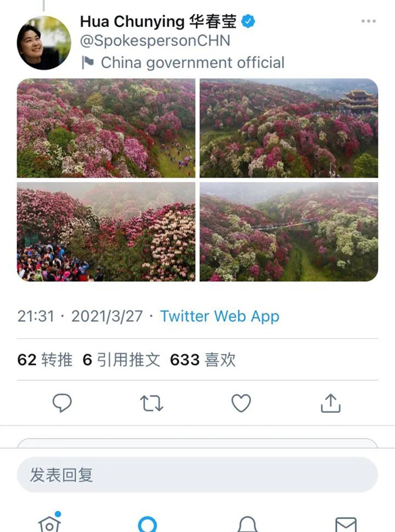Open the three-dot more options menu
The height and width of the screenshot is (532, 395).
coord(368,21)
